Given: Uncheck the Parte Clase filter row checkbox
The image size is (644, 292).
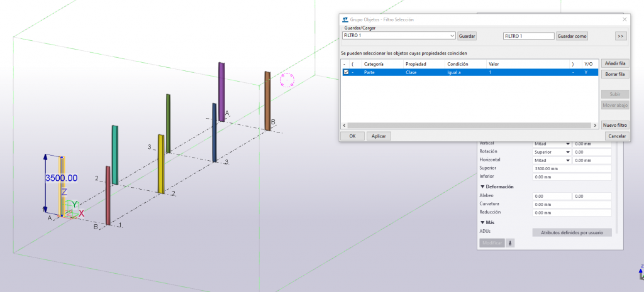Looking at the screenshot, I should [346, 72].
